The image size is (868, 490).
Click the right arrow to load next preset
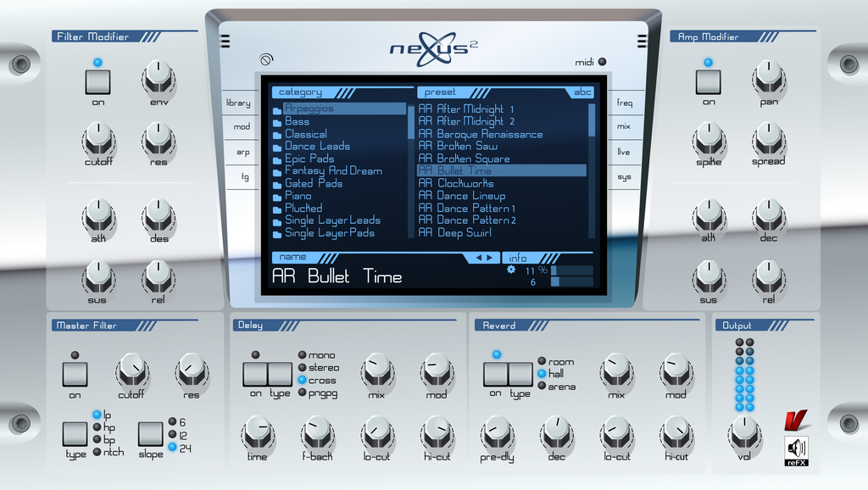coord(490,257)
